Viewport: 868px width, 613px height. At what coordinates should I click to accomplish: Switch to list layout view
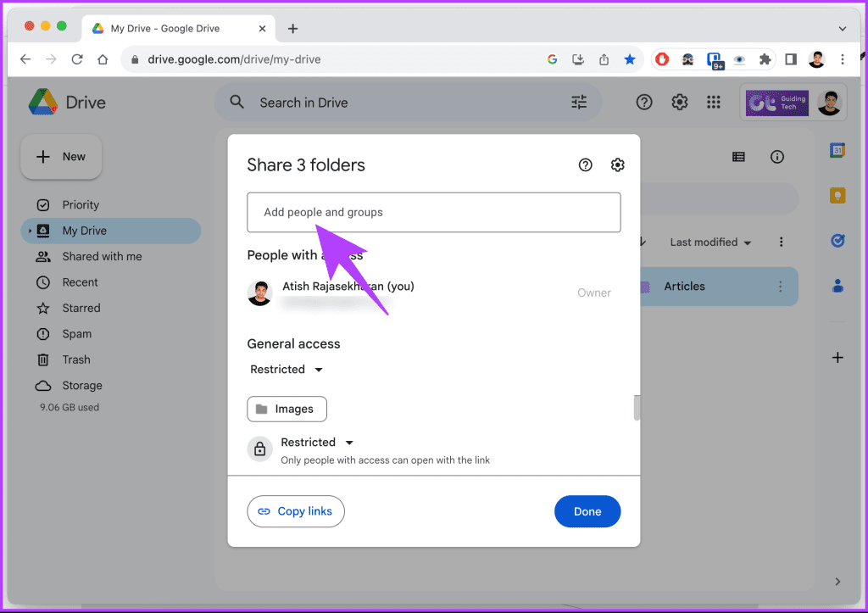[x=738, y=156]
